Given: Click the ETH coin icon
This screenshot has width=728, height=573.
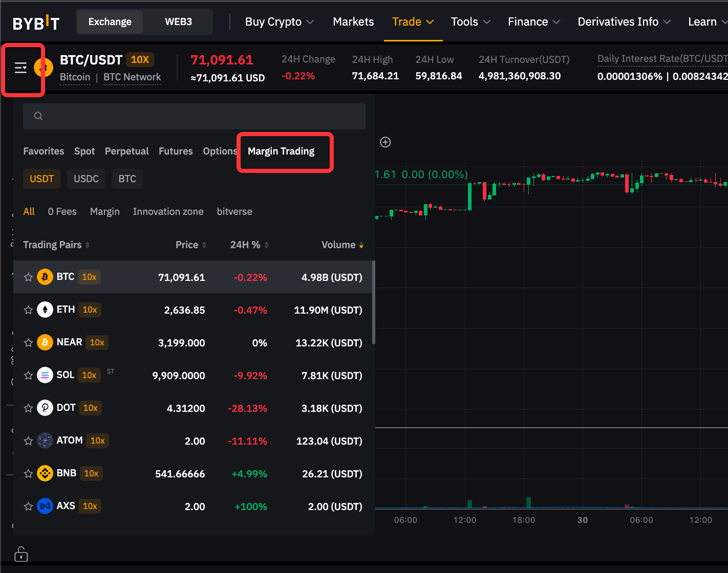Looking at the screenshot, I should pyautogui.click(x=45, y=310).
